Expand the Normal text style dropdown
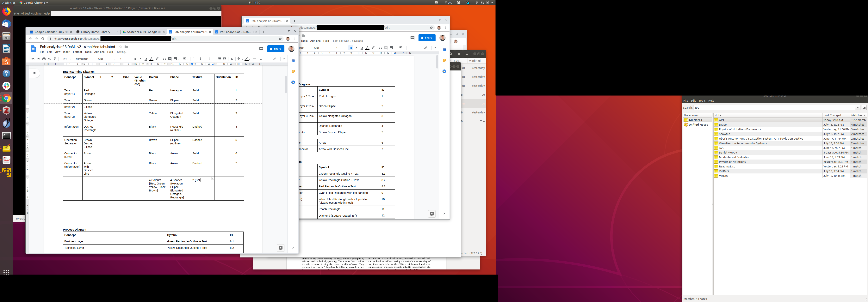868x302 pixels. coord(84,59)
